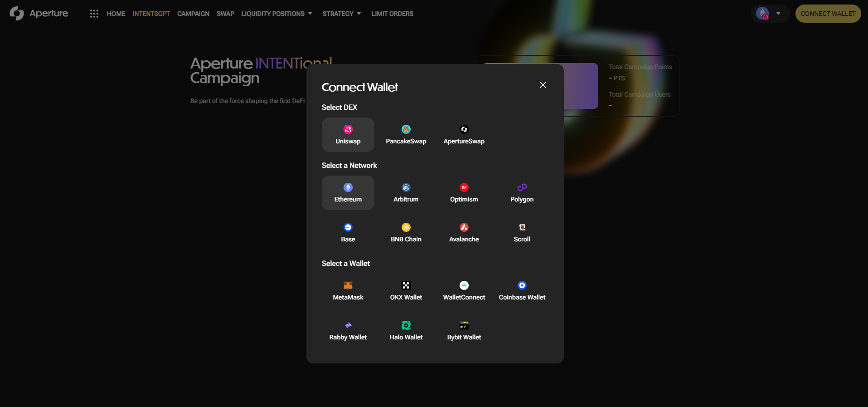Open the apps grid menu icon

94,14
